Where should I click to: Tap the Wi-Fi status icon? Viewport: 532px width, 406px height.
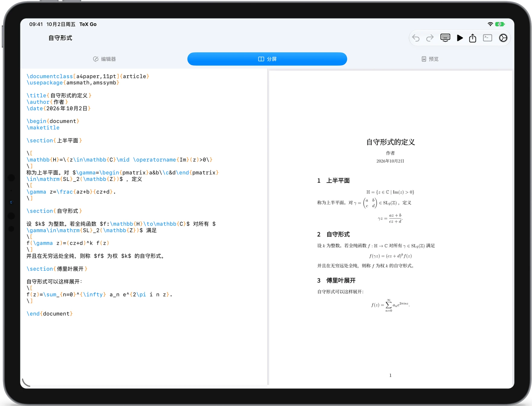[x=490, y=24]
